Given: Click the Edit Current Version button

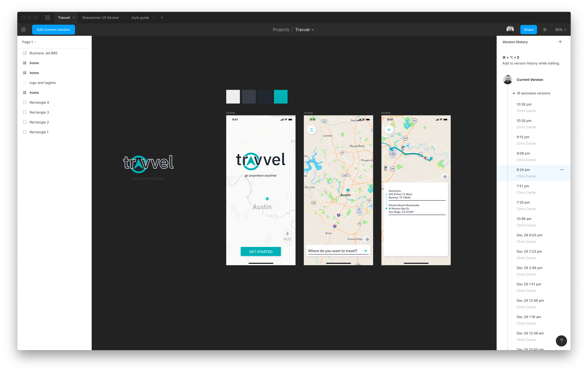Looking at the screenshot, I should [53, 29].
